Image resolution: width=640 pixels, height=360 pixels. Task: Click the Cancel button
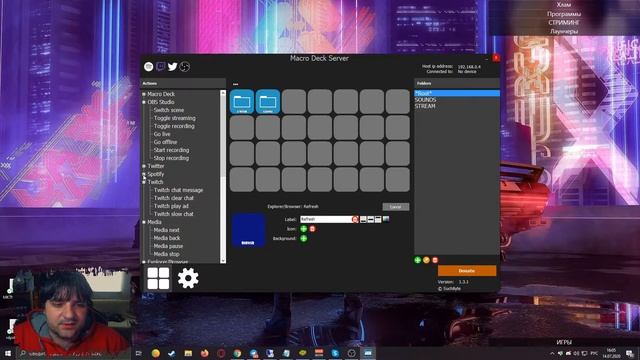[x=396, y=207]
